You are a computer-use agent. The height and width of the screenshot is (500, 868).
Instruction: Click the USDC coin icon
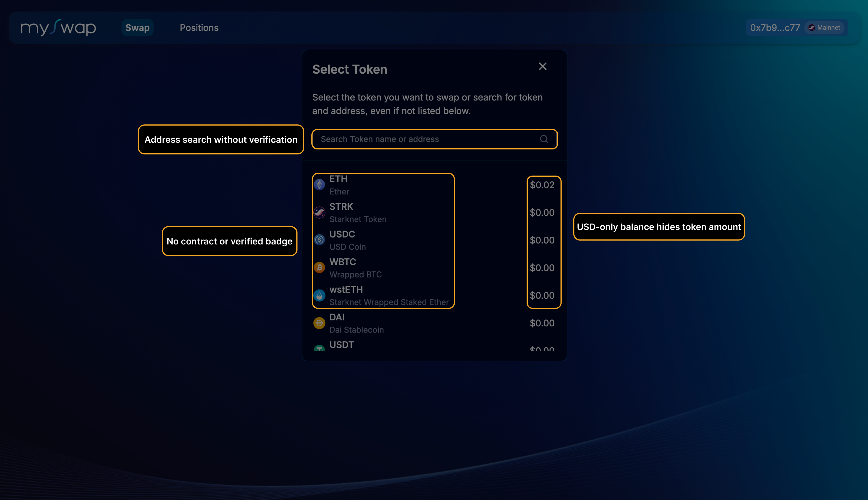319,240
